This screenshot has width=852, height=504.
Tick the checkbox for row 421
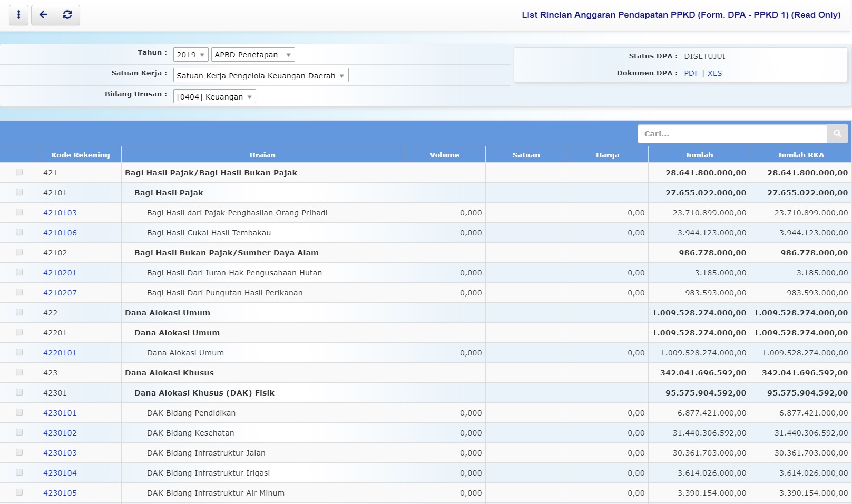19,172
